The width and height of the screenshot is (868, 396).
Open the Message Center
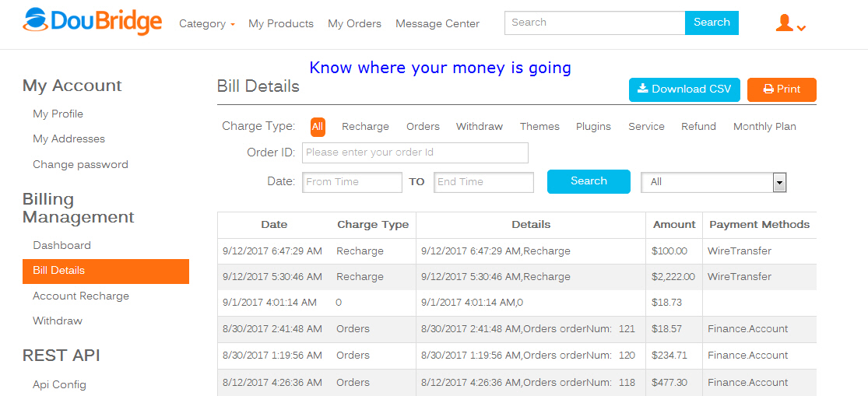click(x=438, y=24)
